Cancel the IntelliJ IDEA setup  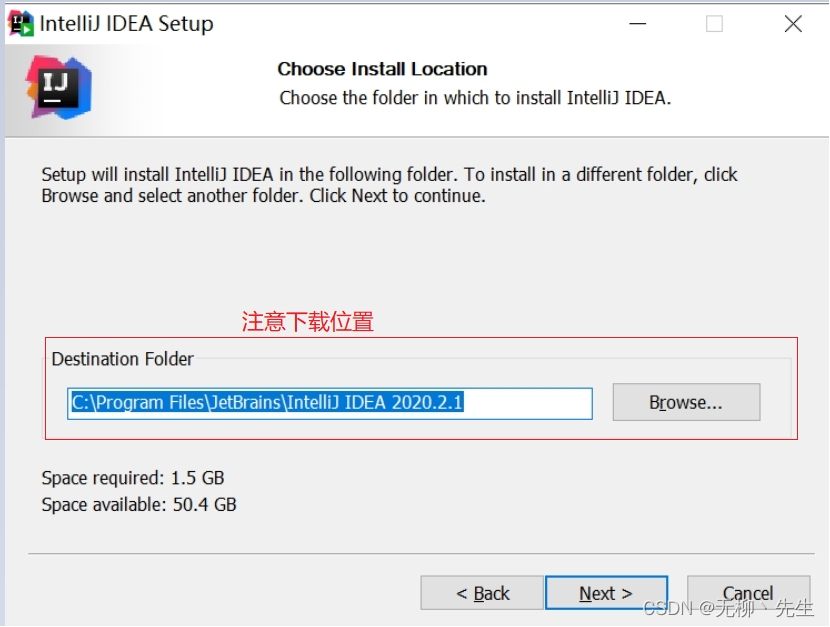coord(747,593)
